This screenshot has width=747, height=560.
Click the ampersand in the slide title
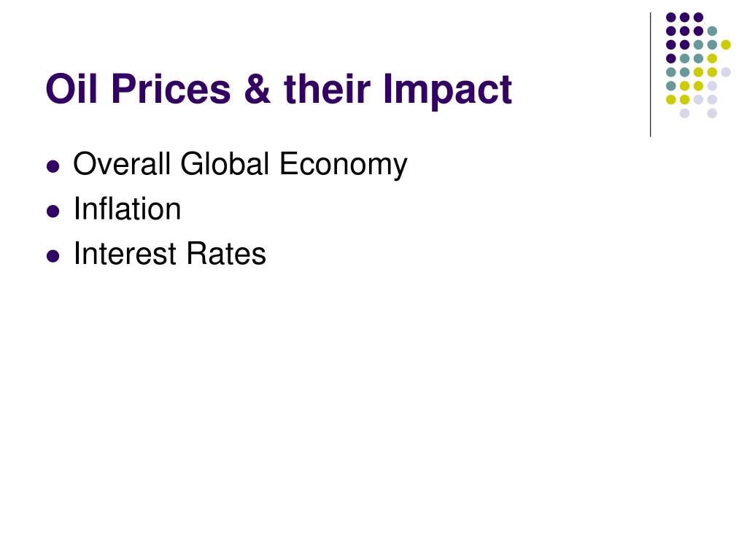[x=258, y=88]
